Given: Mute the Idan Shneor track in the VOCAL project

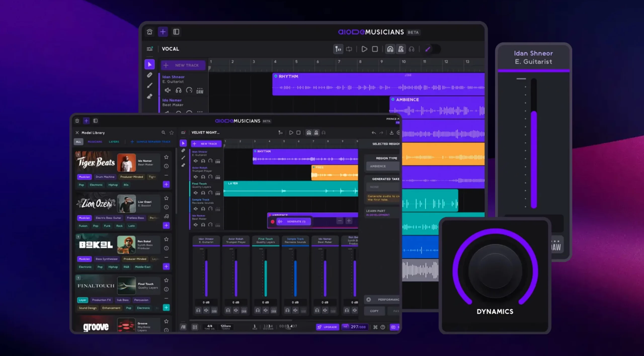Looking at the screenshot, I should 168,90.
